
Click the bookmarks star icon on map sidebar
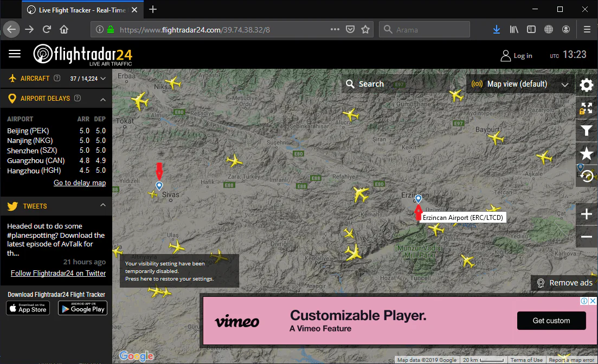(586, 153)
